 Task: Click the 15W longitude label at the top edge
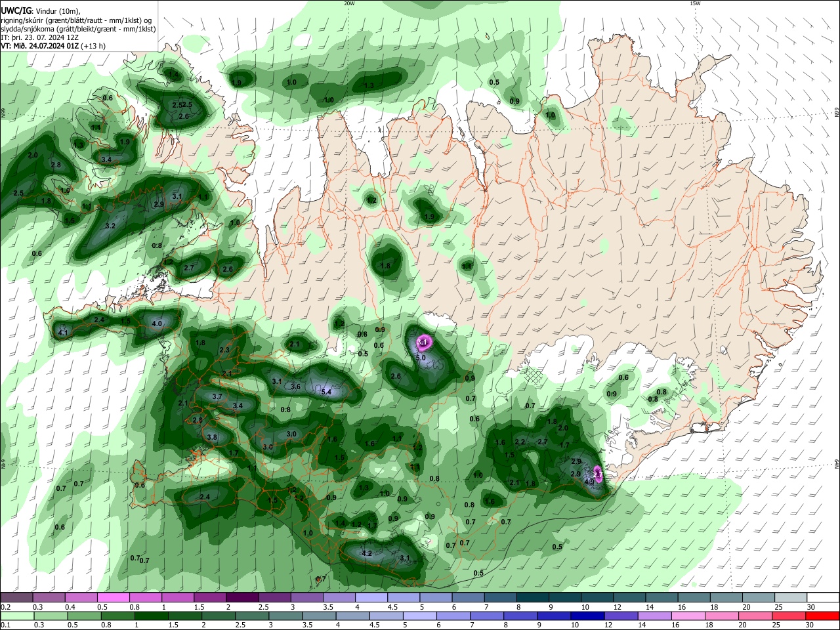(694, 3)
